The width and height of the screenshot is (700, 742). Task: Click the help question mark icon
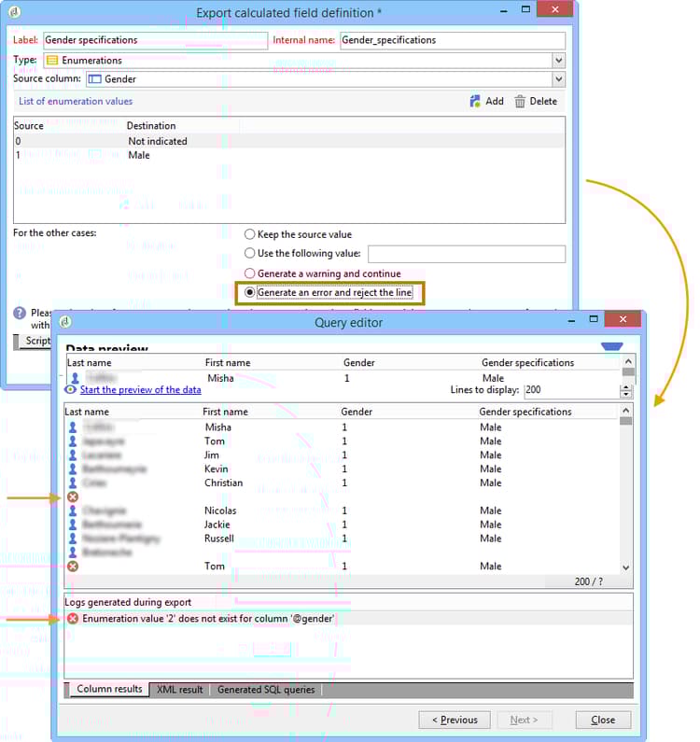(x=20, y=313)
